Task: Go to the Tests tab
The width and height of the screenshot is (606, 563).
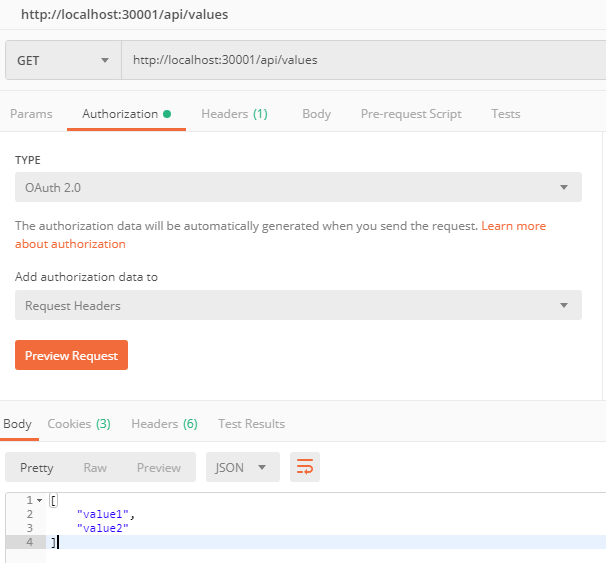Action: click(506, 114)
